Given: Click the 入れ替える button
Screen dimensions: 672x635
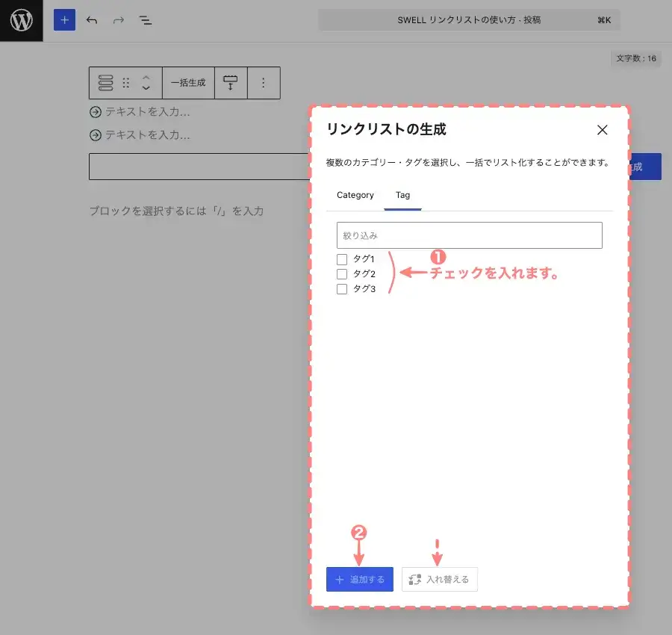Looking at the screenshot, I should click(440, 579).
